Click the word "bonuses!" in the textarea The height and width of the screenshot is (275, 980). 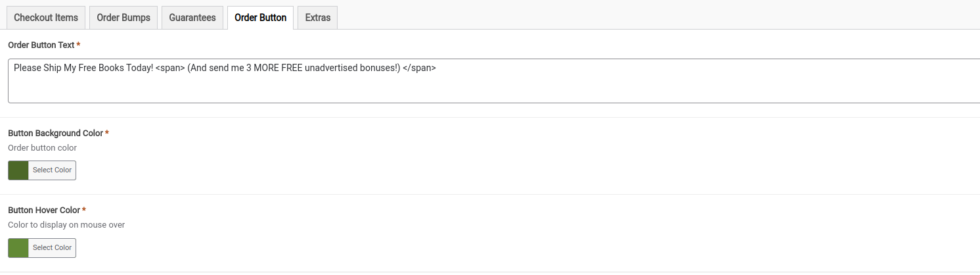pos(378,68)
